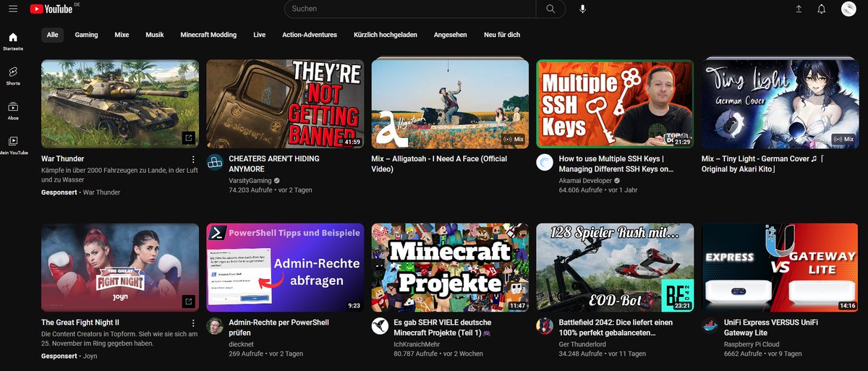Screen dimensions: 868x371
Task: Open the Raspberry Pi Cloud channel avatar
Action: tap(710, 326)
